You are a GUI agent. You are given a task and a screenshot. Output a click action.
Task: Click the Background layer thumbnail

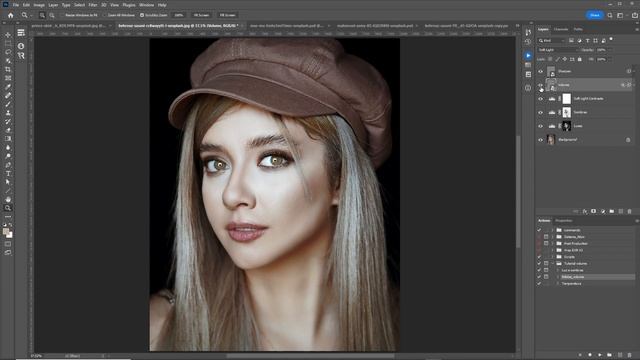[x=551, y=140]
